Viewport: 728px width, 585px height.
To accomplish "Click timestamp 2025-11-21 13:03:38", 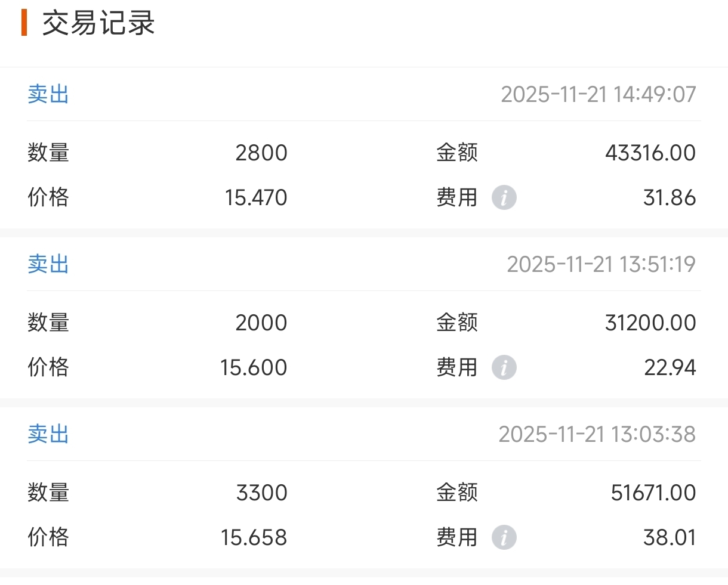I will click(597, 434).
